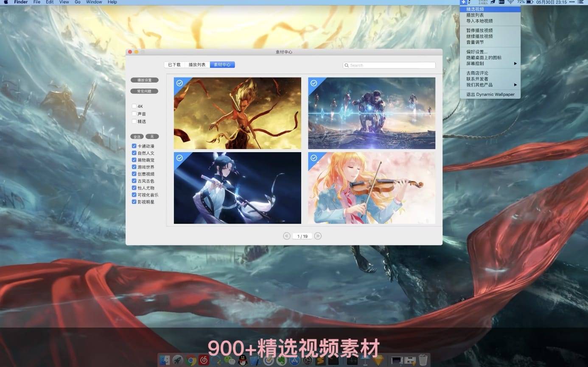Open WeChat from the Dock
Image resolution: width=588 pixels, height=367 pixels.
[230, 360]
